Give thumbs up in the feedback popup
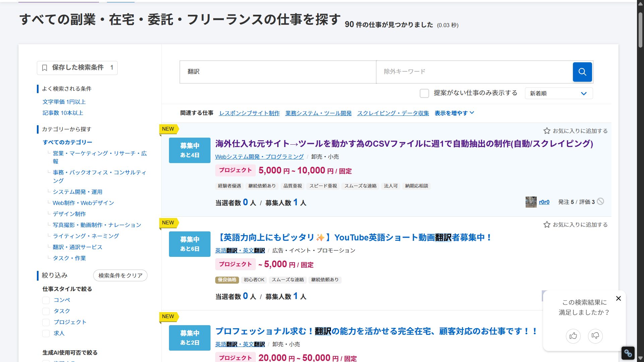 573,336
